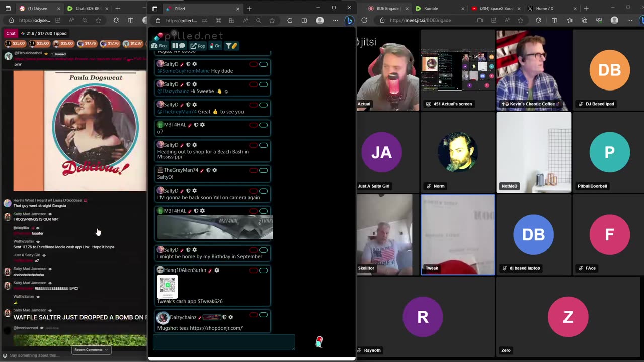Open Settings and more menu in Jitsi browser
644x362 pixels.
(630, 20)
